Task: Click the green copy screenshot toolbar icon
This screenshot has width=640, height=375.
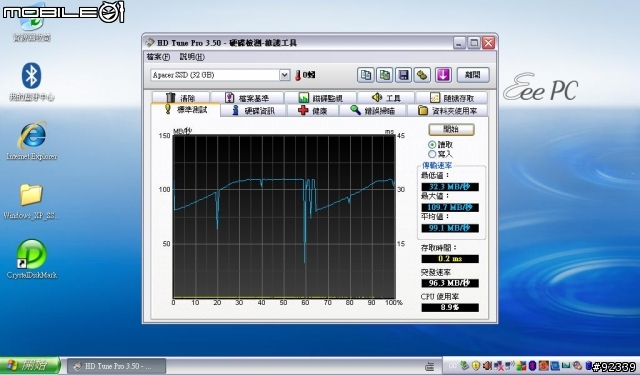Action: (x=384, y=75)
